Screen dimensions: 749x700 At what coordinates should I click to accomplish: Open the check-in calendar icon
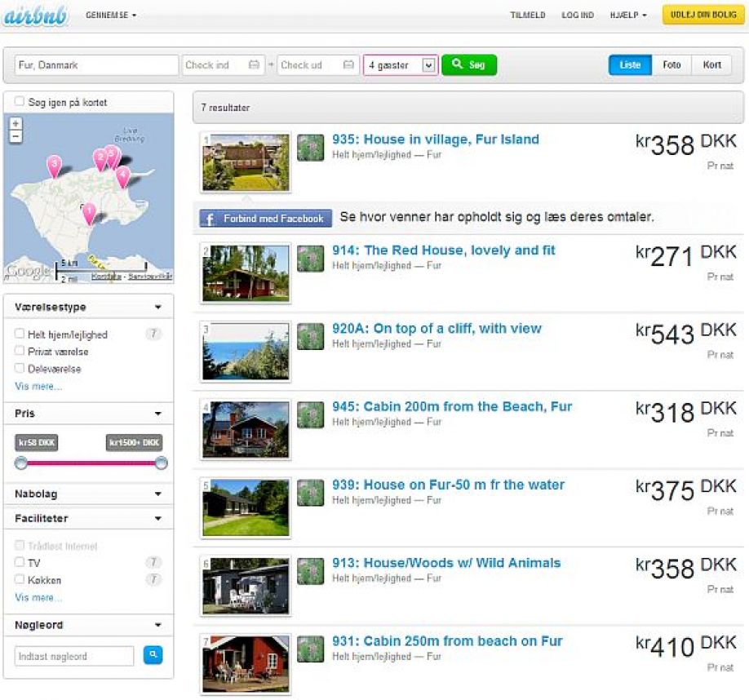pyautogui.click(x=254, y=65)
